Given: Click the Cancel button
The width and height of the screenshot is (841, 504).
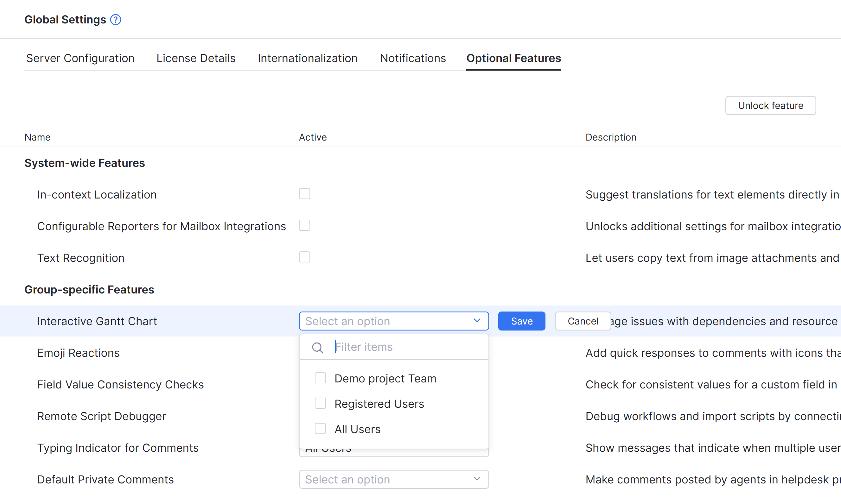Looking at the screenshot, I should pyautogui.click(x=583, y=321).
